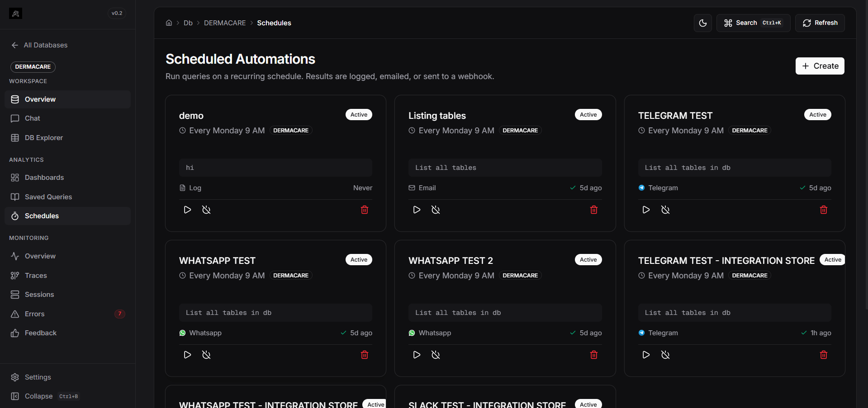This screenshot has height=408, width=868.
Task: Click the Telegram icon in TELEGRAM TEST card
Action: (x=641, y=188)
